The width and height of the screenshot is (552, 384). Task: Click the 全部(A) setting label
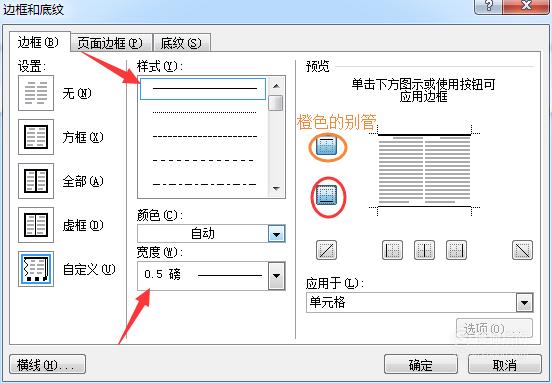(x=83, y=181)
